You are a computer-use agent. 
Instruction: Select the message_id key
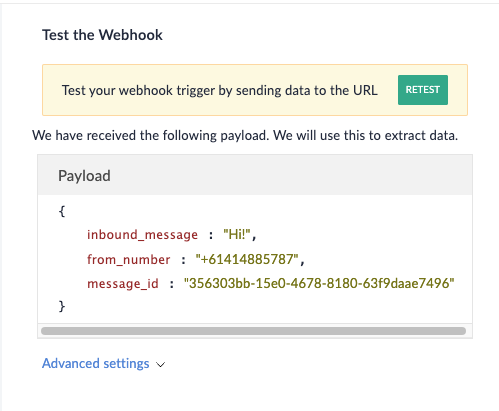coord(123,284)
